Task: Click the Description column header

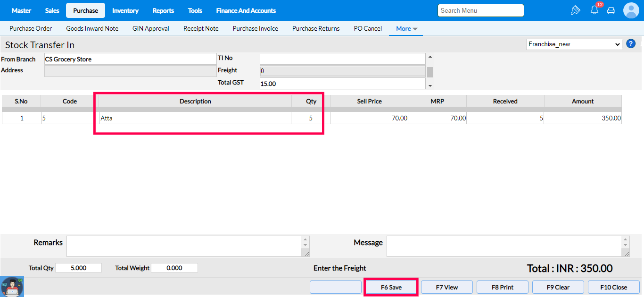Action: click(x=195, y=101)
